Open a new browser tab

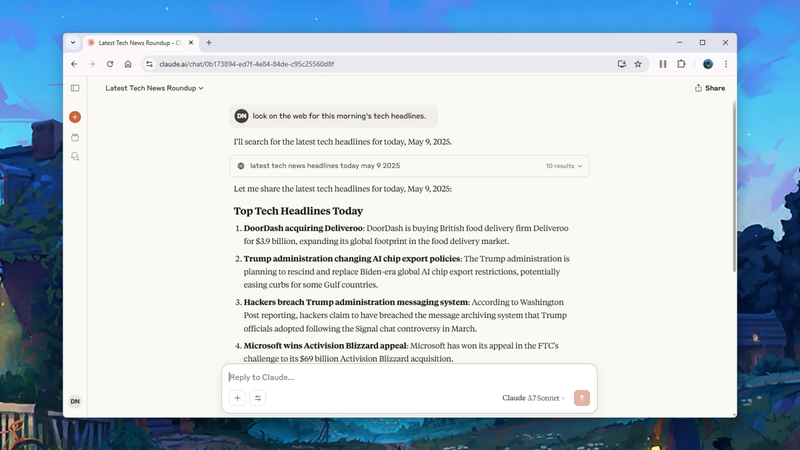click(209, 43)
